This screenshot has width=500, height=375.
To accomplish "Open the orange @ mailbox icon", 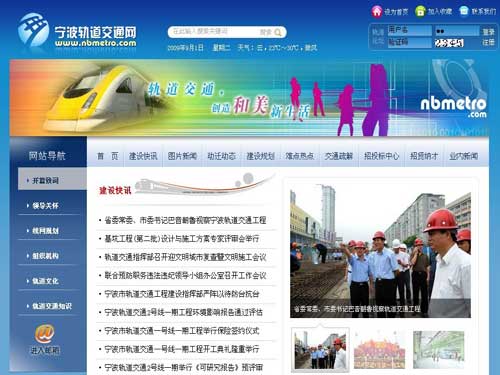I will pyautogui.click(x=44, y=333).
